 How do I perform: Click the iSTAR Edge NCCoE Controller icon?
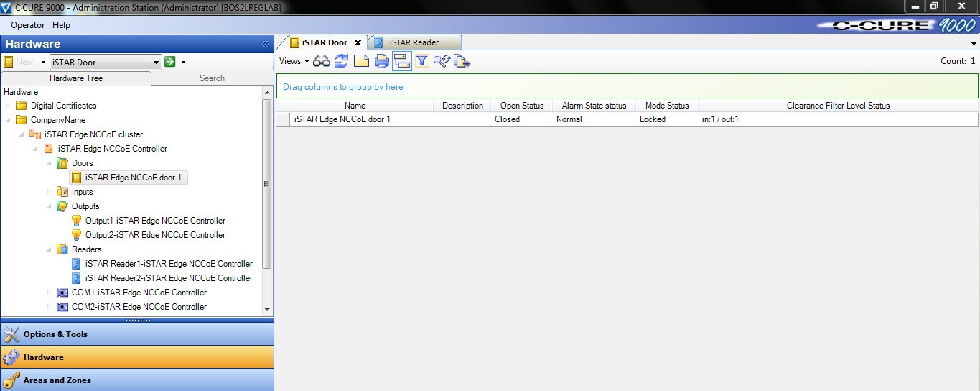pyautogui.click(x=49, y=149)
